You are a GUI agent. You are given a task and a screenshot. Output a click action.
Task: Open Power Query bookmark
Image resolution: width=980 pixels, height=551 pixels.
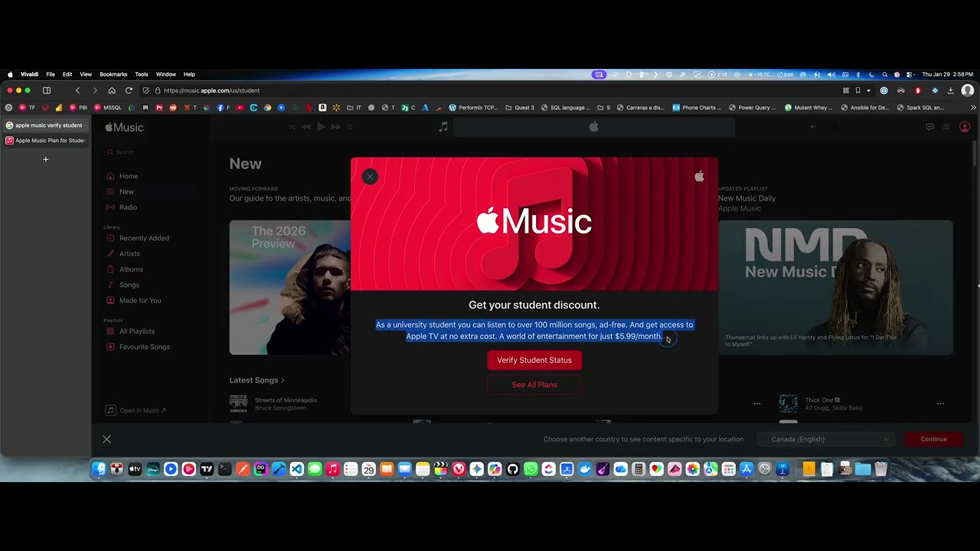point(753,108)
